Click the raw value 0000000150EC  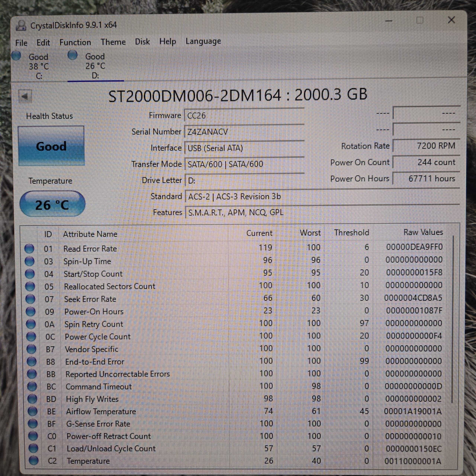[x=413, y=449]
